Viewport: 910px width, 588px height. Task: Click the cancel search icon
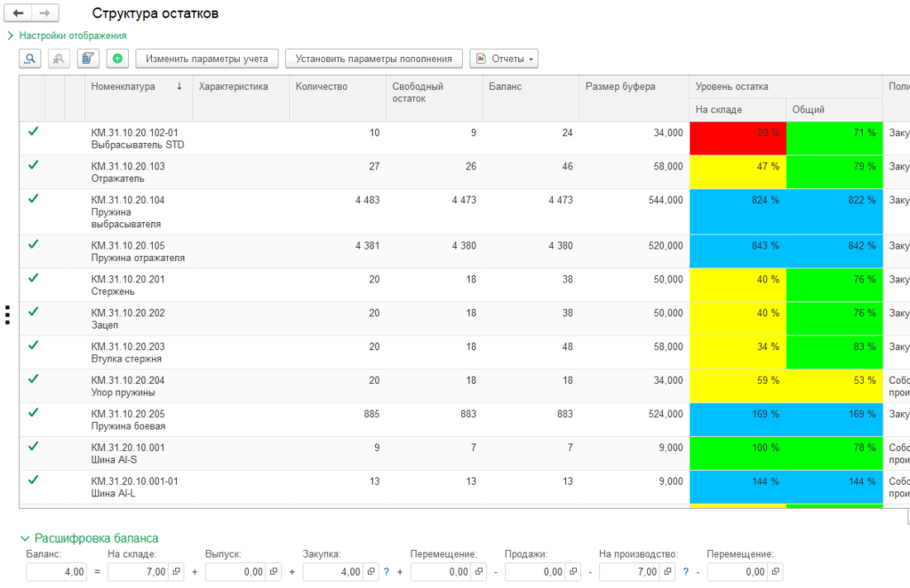click(x=59, y=59)
